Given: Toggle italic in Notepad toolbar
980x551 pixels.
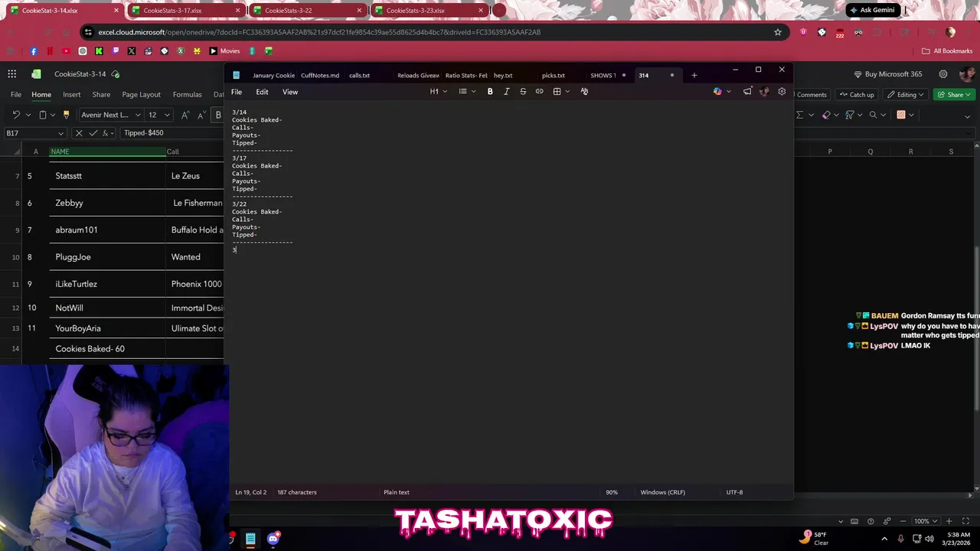Looking at the screenshot, I should pos(506,91).
